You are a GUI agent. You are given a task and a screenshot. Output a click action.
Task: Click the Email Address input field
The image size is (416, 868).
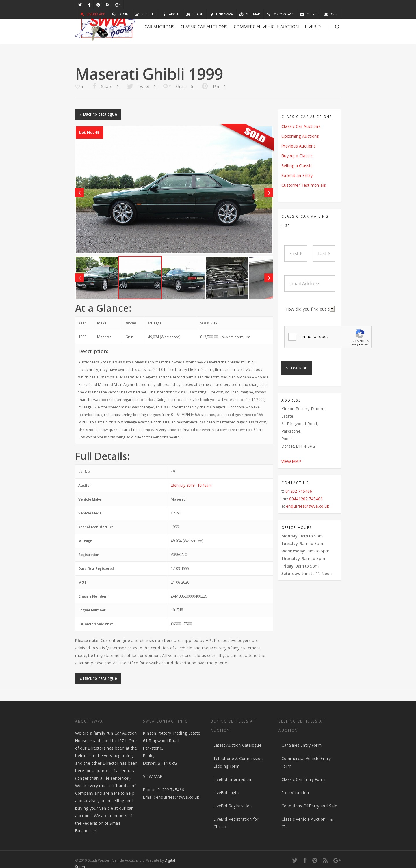309,283
